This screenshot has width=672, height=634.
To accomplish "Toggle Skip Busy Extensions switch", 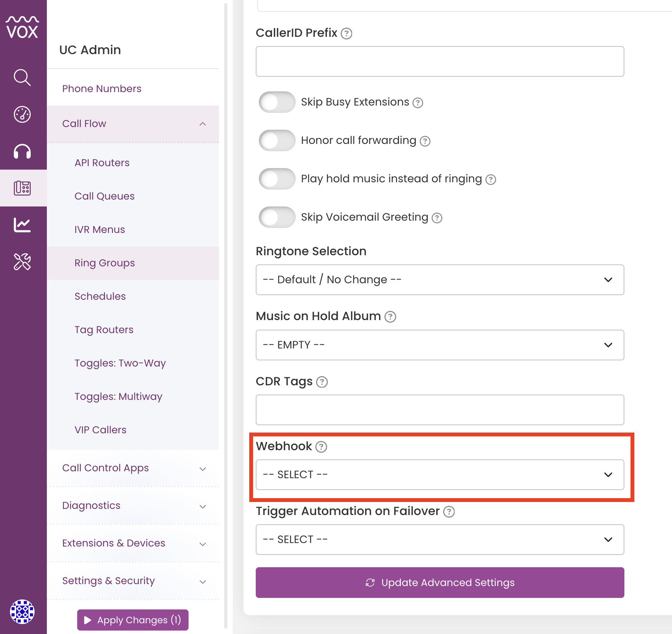I will (x=277, y=102).
